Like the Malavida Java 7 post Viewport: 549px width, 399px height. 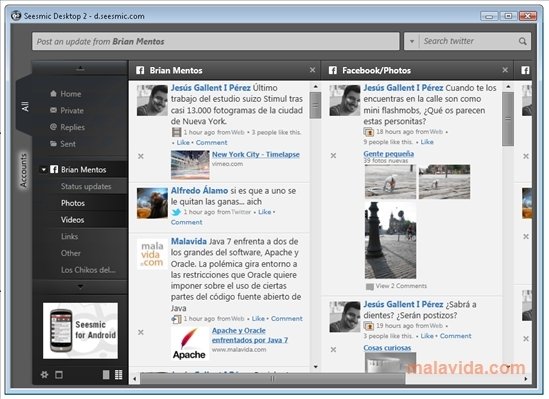tap(258, 319)
